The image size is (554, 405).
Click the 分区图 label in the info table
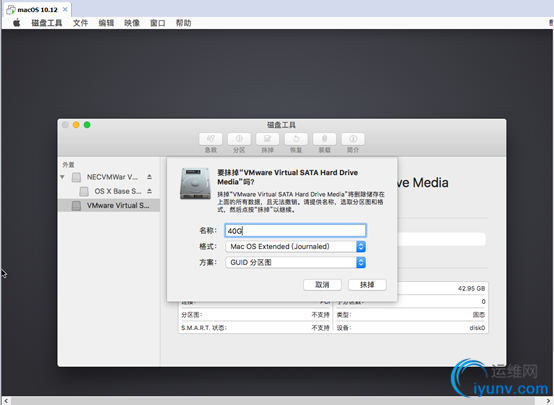pos(191,315)
